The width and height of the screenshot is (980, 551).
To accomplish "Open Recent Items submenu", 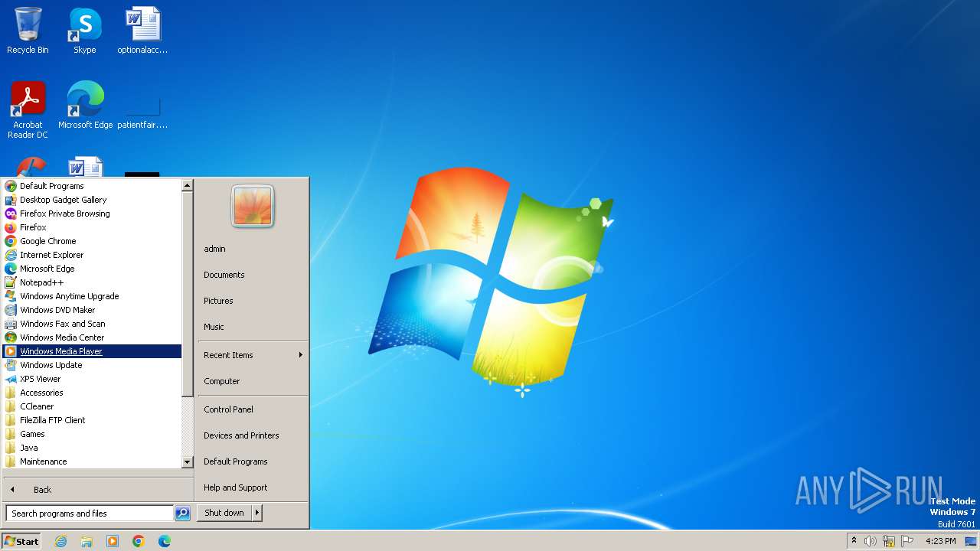I will (253, 355).
